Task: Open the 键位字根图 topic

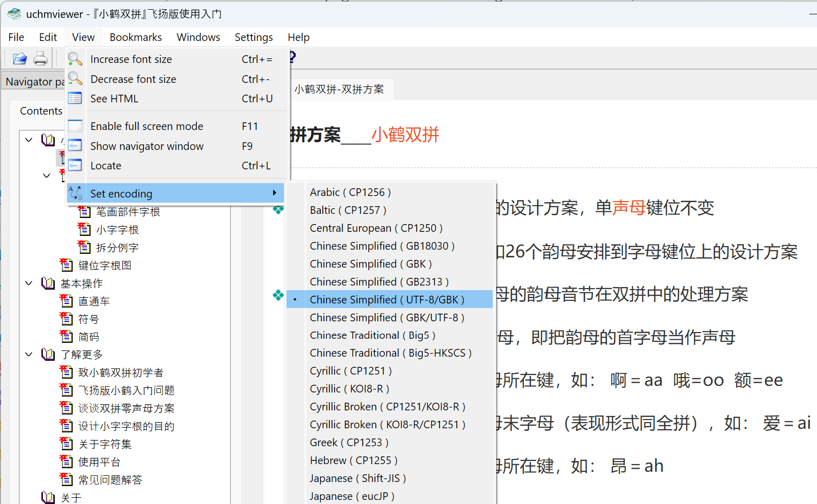Action: 105,265
